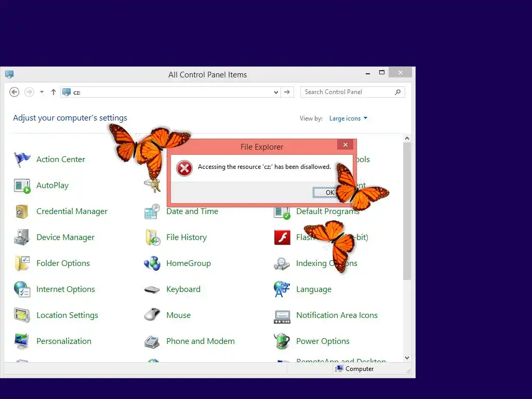Close the File Explorer error dialog
532x399 pixels.
pos(345,145)
